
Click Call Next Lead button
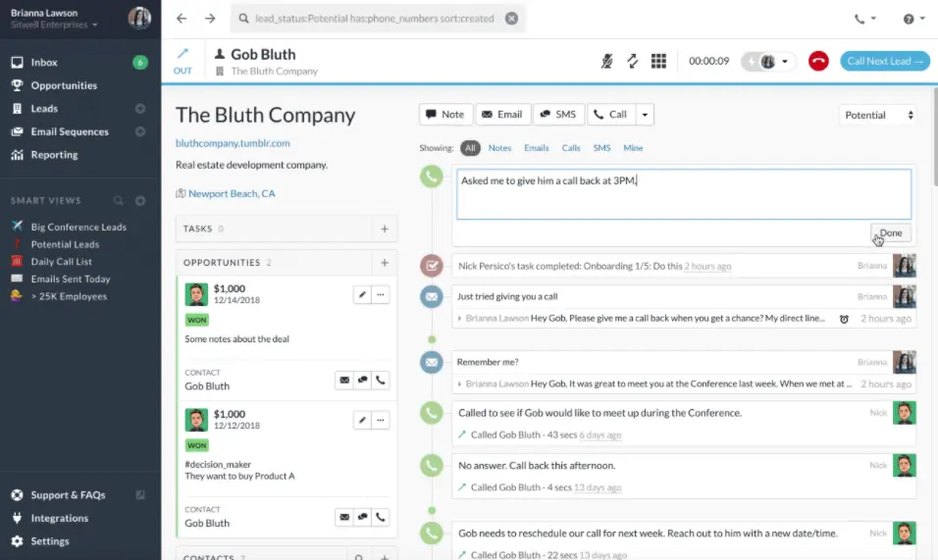tap(885, 61)
